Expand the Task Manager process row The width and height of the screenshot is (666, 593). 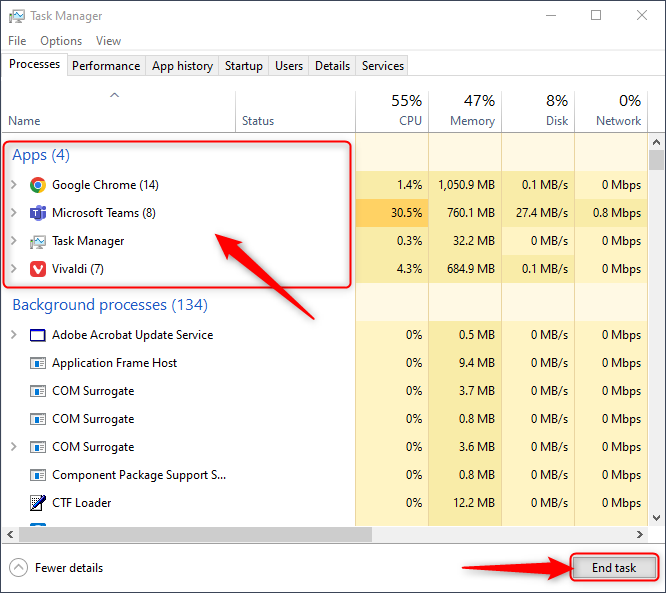point(14,241)
